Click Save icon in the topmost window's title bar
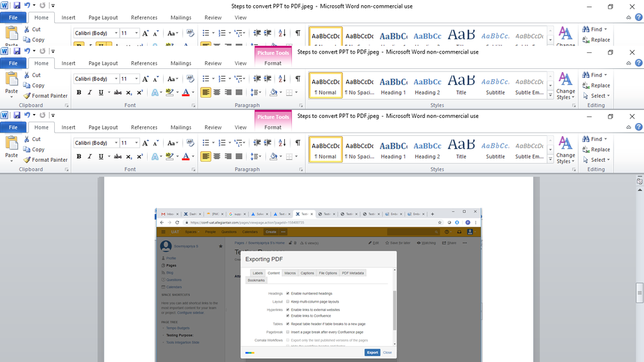Screen dimensions: 644x362 17,5
